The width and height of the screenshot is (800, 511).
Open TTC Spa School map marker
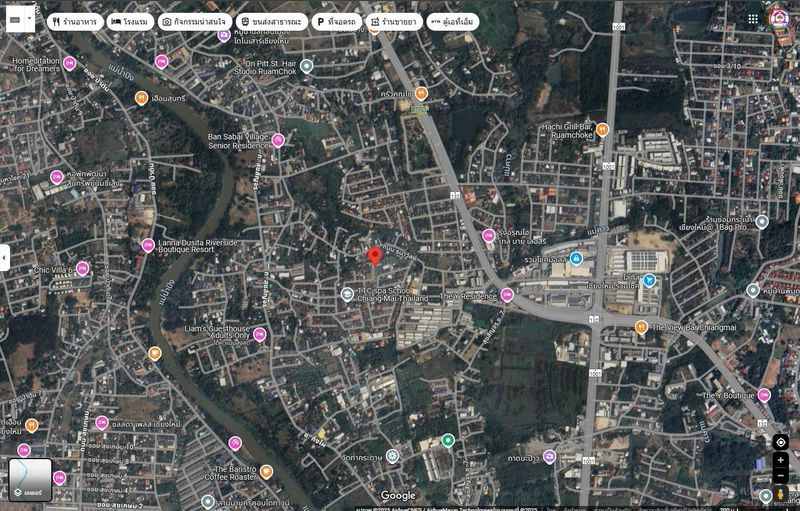tap(347, 294)
